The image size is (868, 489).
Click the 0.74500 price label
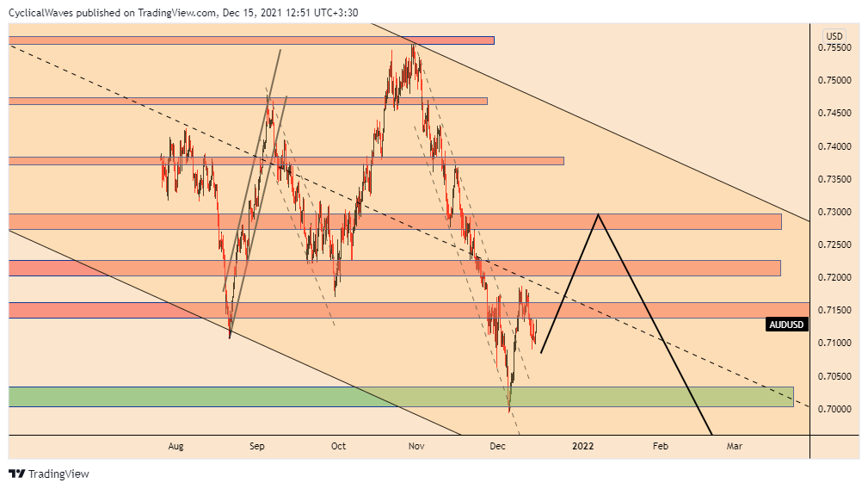coord(834,113)
